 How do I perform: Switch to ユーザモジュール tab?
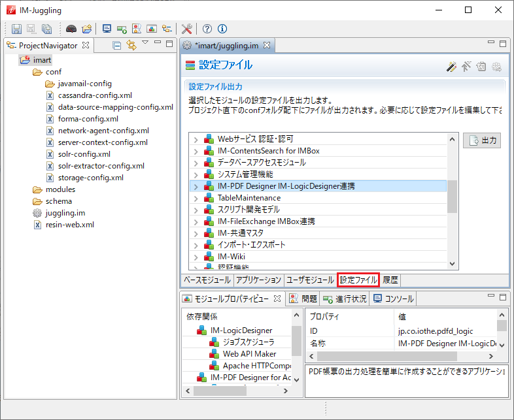[310, 280]
